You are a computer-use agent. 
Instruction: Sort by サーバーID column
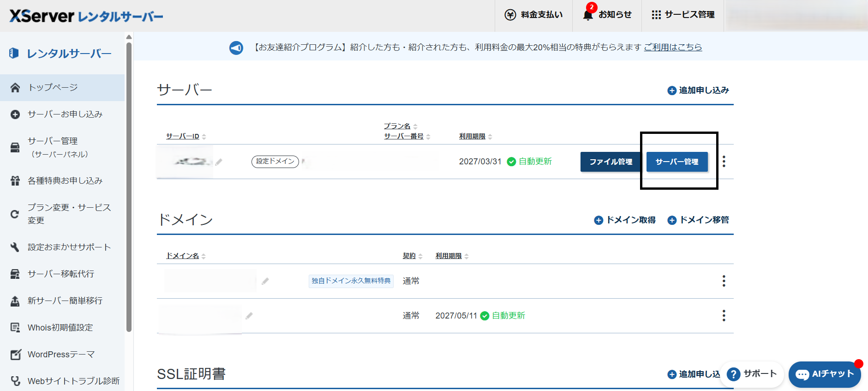click(x=186, y=137)
